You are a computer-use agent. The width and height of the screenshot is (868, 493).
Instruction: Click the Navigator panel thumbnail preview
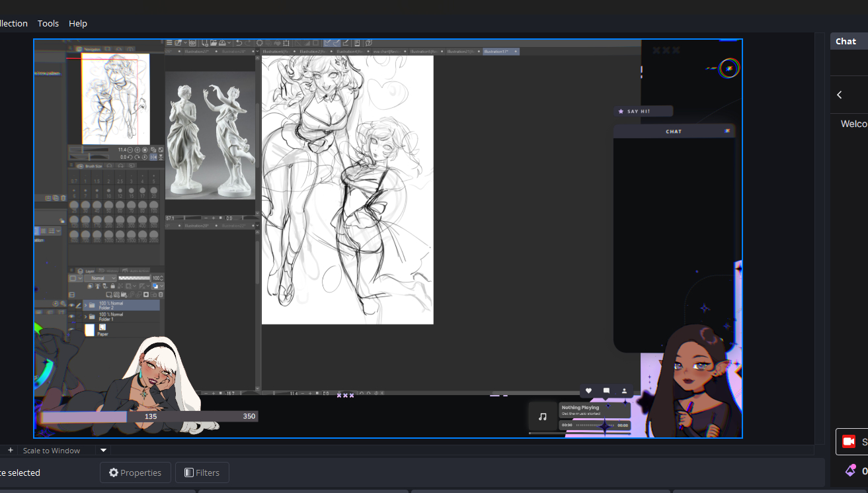[115, 99]
